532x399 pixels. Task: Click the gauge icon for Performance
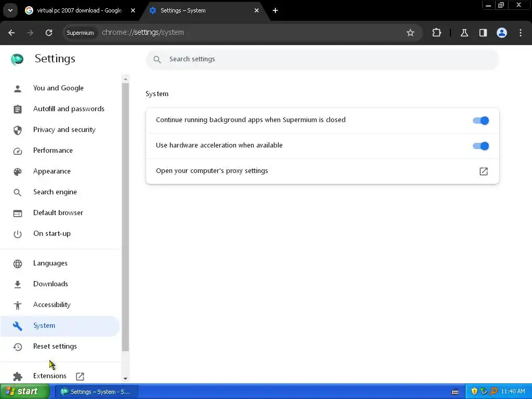(x=18, y=151)
